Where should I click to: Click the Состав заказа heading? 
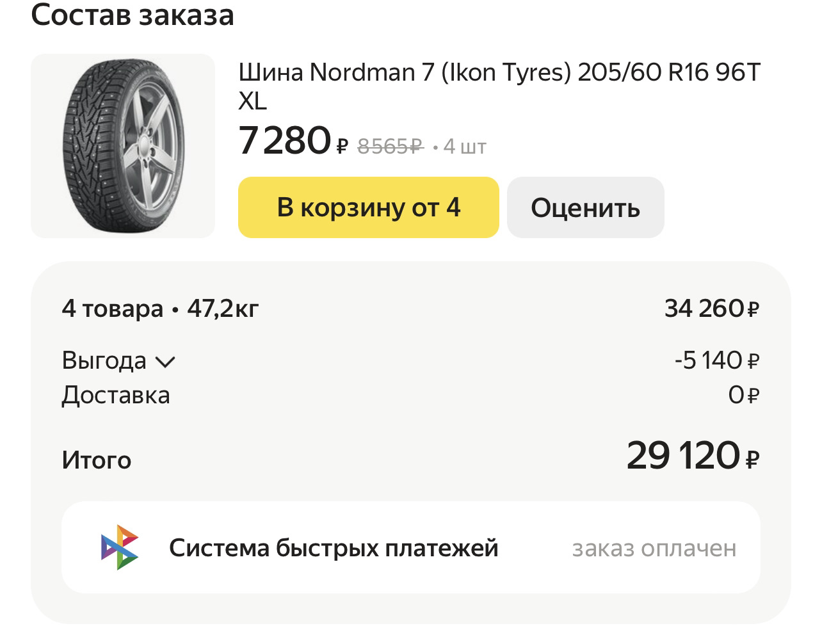click(133, 15)
